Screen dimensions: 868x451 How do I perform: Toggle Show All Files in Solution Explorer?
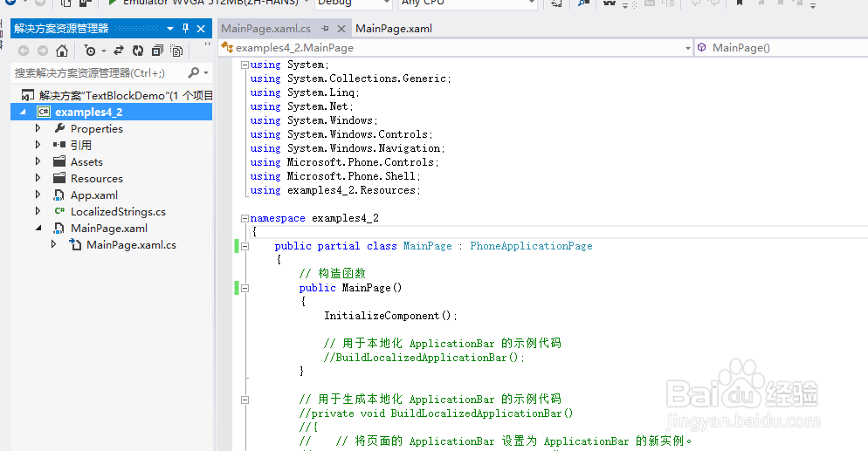pos(176,51)
